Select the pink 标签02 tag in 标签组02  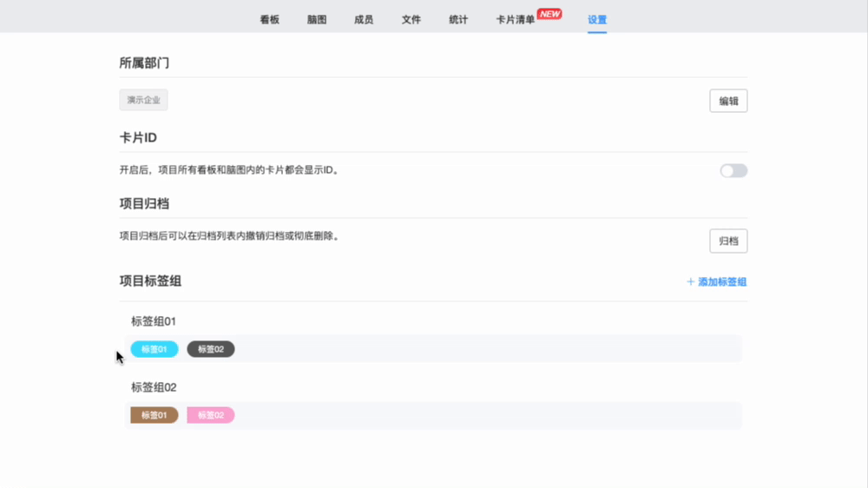click(211, 415)
